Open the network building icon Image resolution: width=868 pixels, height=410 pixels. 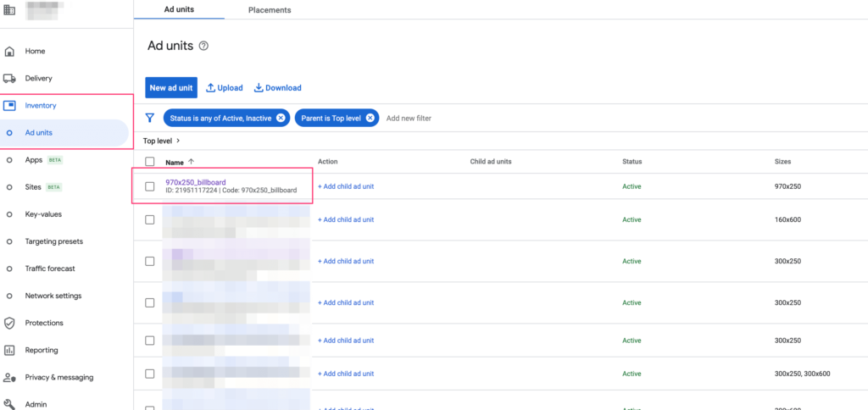click(9, 10)
